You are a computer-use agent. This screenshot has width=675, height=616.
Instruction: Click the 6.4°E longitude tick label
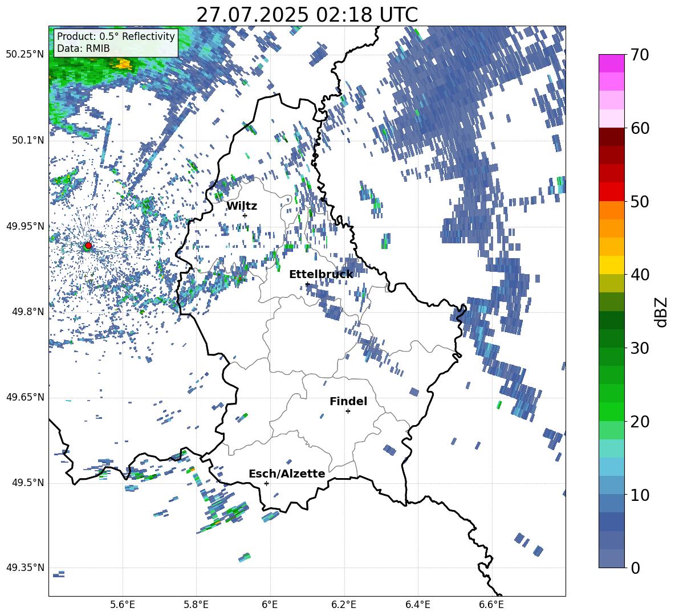(417, 605)
